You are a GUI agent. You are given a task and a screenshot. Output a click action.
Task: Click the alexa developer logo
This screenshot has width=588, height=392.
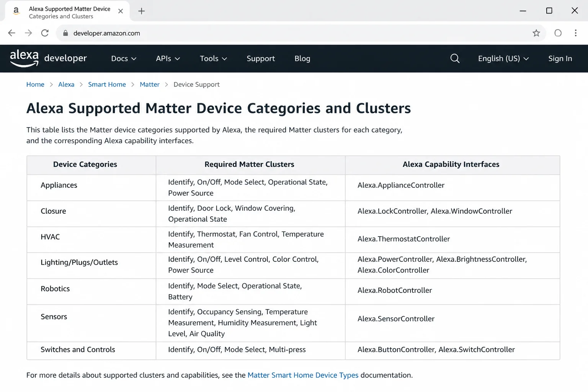point(48,58)
